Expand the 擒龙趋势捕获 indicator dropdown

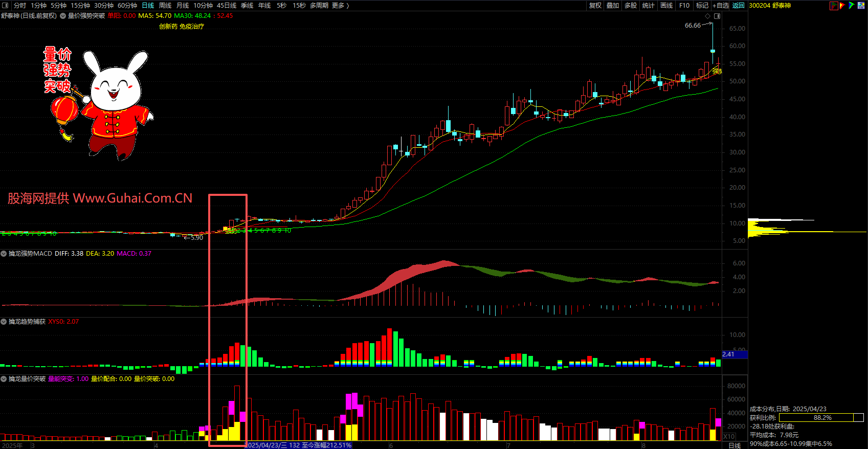(x=4, y=322)
